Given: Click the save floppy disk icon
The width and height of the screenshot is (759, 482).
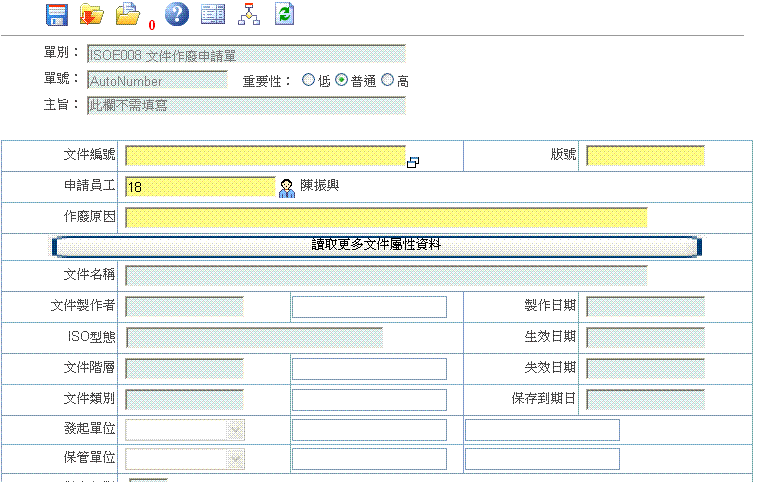Looking at the screenshot, I should (x=57, y=14).
